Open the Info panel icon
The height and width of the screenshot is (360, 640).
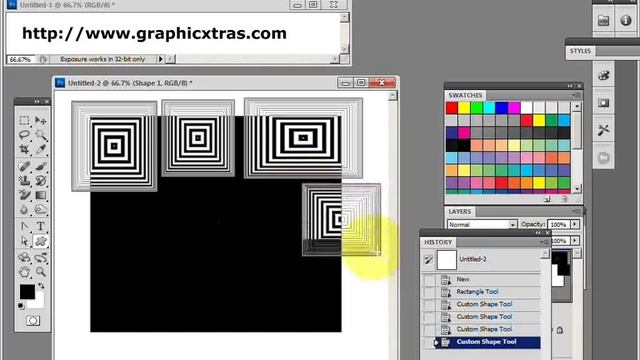(626, 20)
